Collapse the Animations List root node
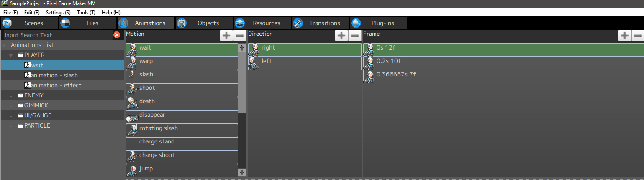The image size is (644, 180). tap(4, 45)
